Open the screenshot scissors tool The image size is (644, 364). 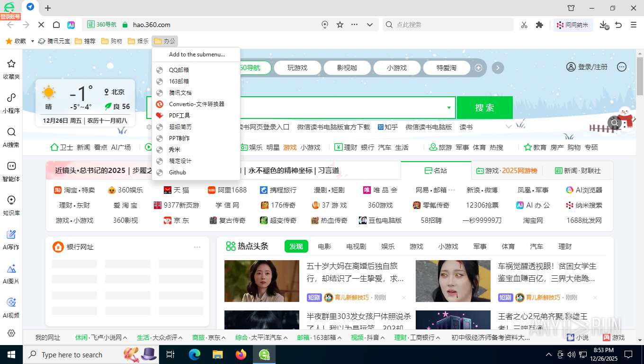pyautogui.click(x=524, y=25)
